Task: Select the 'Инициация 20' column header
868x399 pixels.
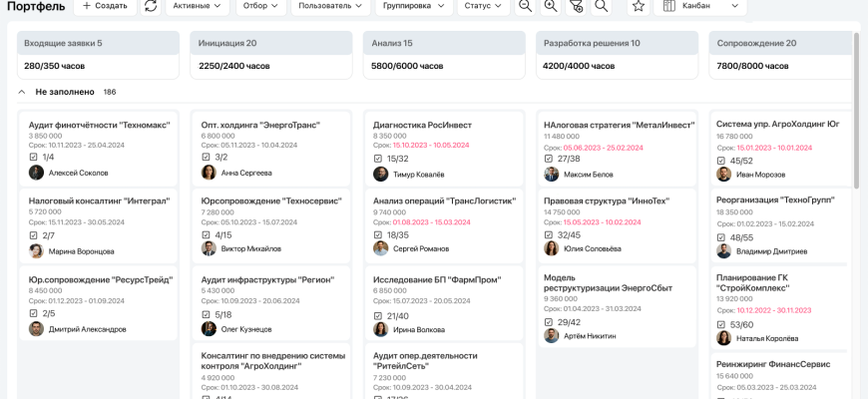Action: click(270, 43)
